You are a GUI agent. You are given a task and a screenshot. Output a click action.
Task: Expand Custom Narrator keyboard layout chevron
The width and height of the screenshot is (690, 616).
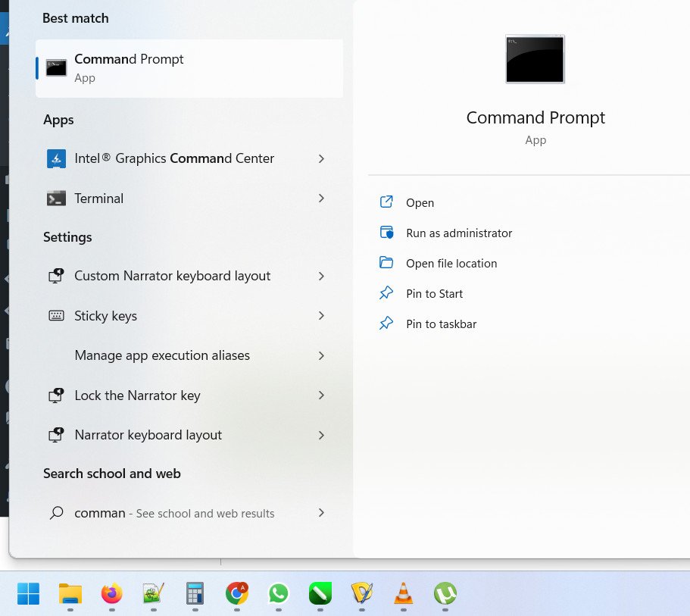[321, 276]
